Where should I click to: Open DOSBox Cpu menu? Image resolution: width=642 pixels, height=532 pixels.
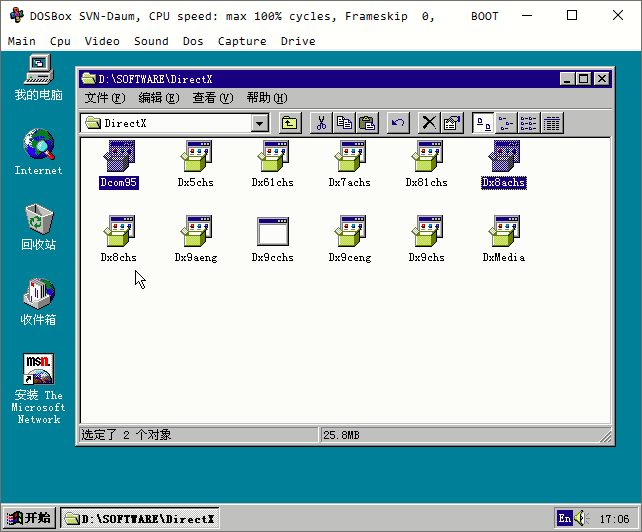pyautogui.click(x=60, y=41)
